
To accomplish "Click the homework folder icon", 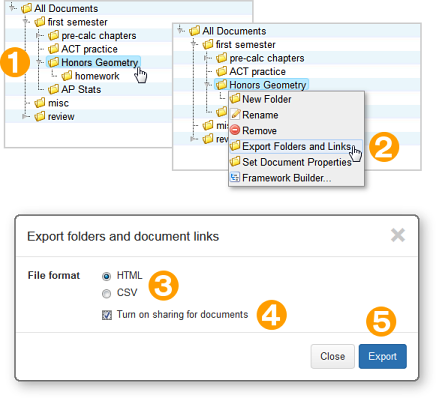I will click(x=67, y=76).
